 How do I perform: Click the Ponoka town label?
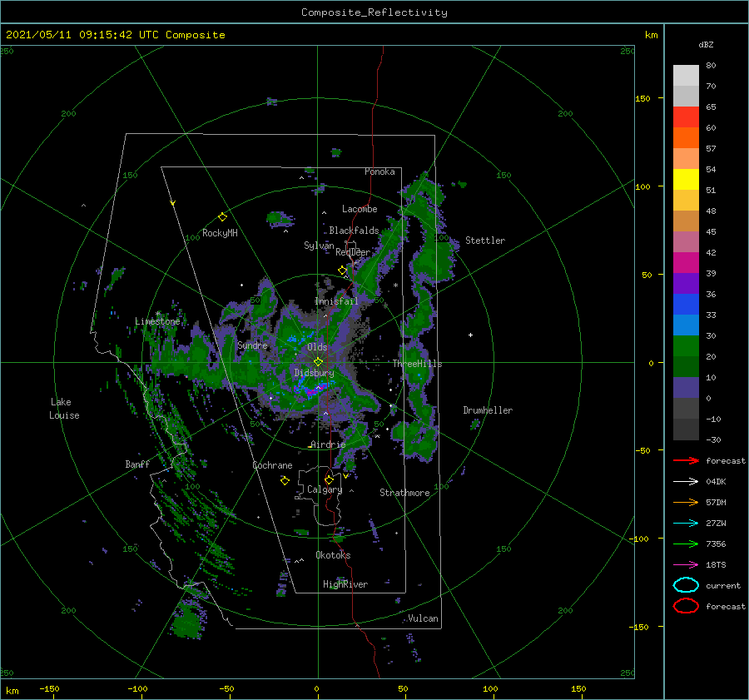(379, 171)
